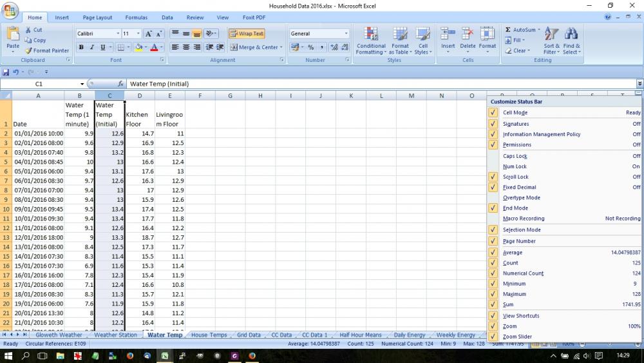The width and height of the screenshot is (644, 363).
Task: Click the Insert Function fx icon
Action: tap(120, 84)
